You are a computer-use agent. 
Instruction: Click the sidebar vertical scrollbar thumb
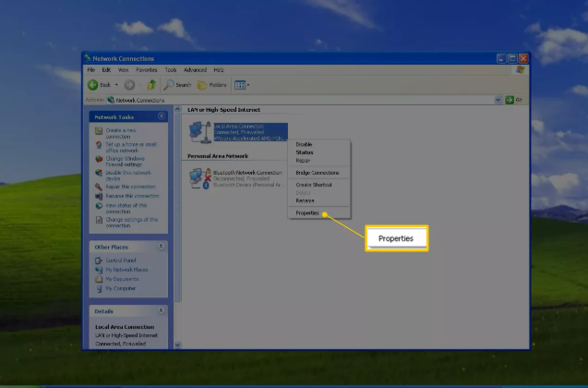(178, 208)
